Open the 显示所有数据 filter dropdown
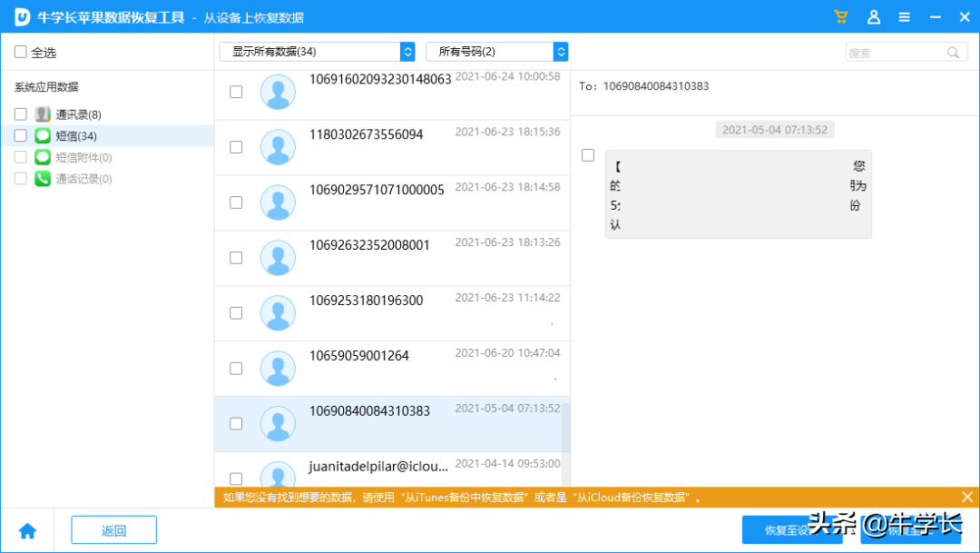 [309, 52]
